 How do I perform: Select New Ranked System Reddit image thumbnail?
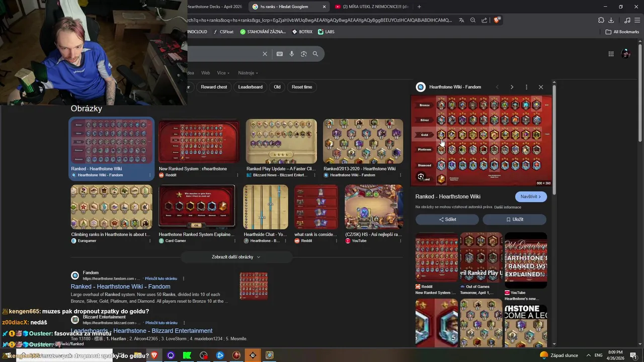[x=199, y=141]
